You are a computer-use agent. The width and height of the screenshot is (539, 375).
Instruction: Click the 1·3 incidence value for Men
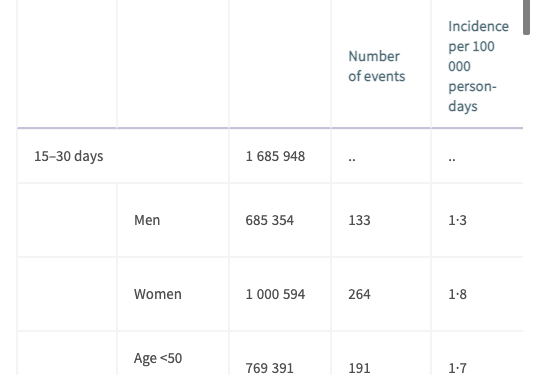coord(457,220)
